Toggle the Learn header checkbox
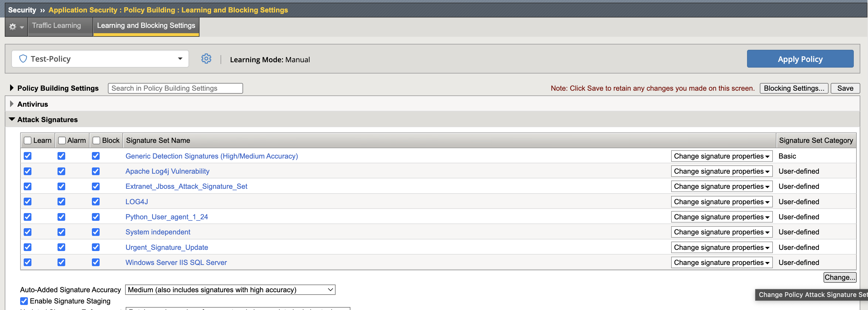The height and width of the screenshot is (310, 868). pyautogui.click(x=28, y=140)
